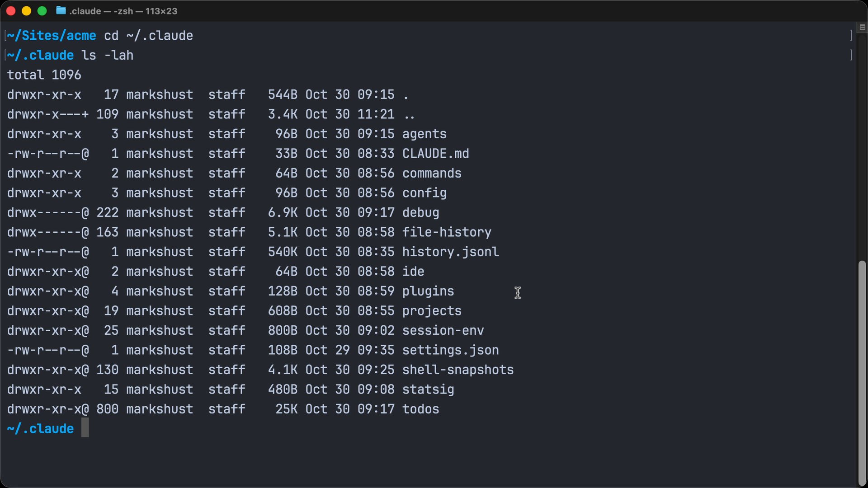Click the 'todos' directory name
Image resolution: width=868 pixels, height=488 pixels.
tap(420, 409)
